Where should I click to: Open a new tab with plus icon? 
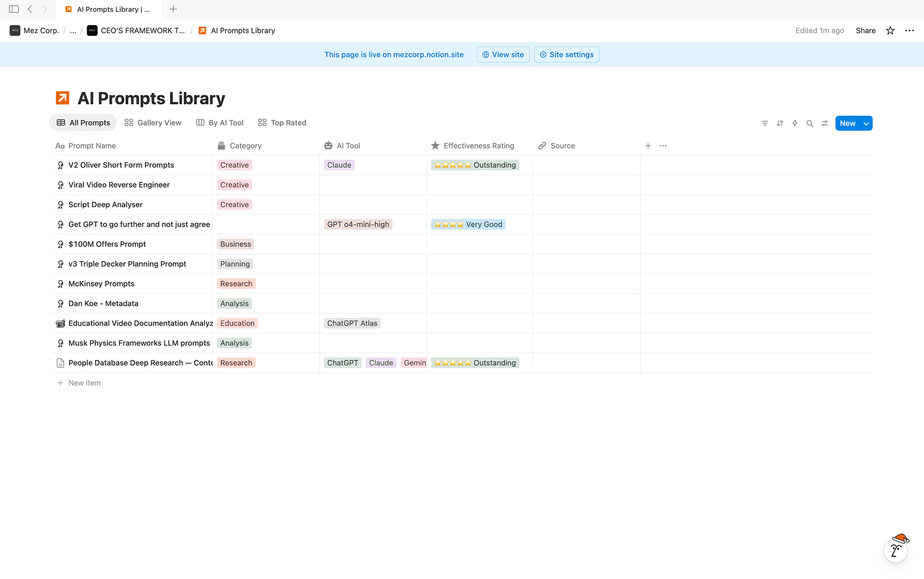(173, 9)
